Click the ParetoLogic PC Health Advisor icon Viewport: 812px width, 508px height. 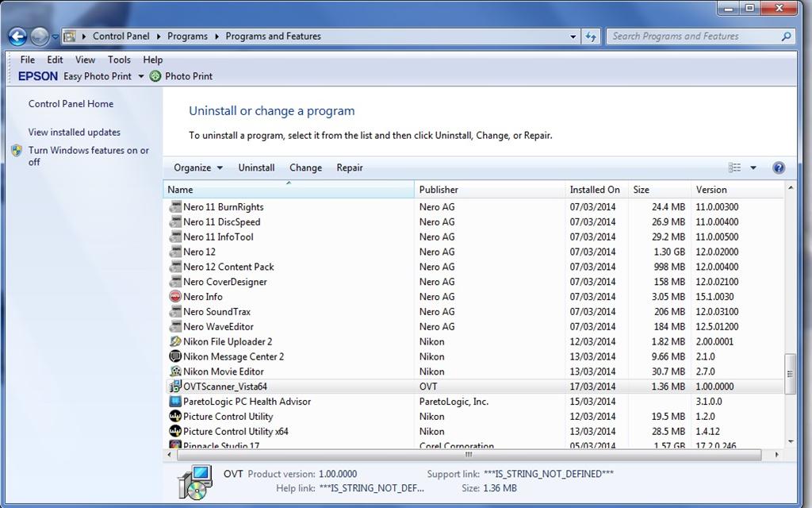pos(175,401)
